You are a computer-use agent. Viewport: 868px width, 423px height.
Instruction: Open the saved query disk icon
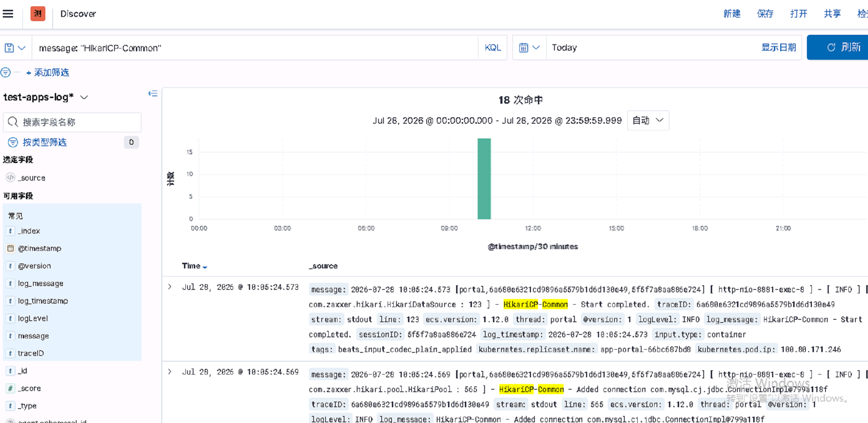pos(9,48)
